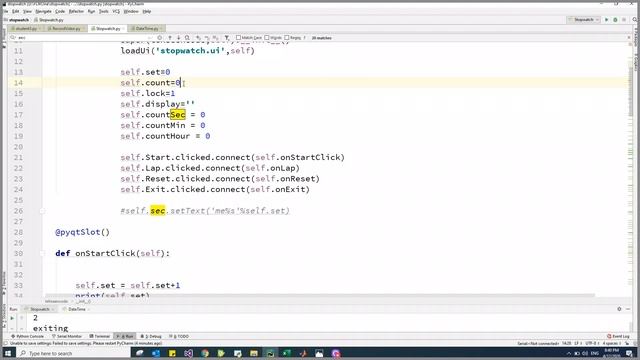Click the UTF-8 encoding status item
The image size is (640, 360).
(x=591, y=343)
